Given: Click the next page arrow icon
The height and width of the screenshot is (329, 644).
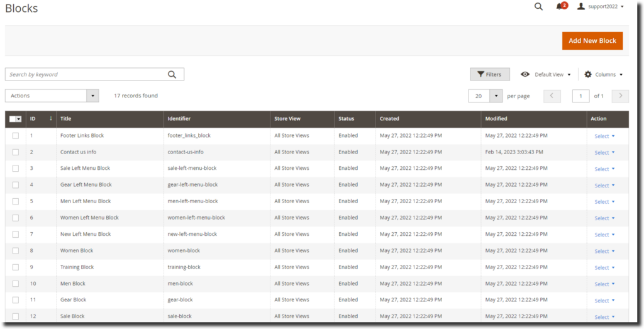Looking at the screenshot, I should coord(620,96).
